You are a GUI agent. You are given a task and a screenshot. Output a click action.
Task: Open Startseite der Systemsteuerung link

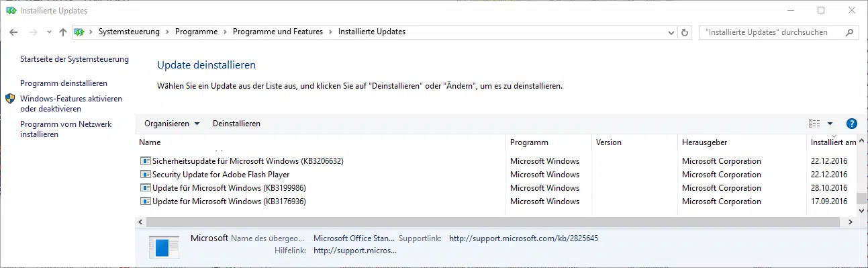(75, 59)
